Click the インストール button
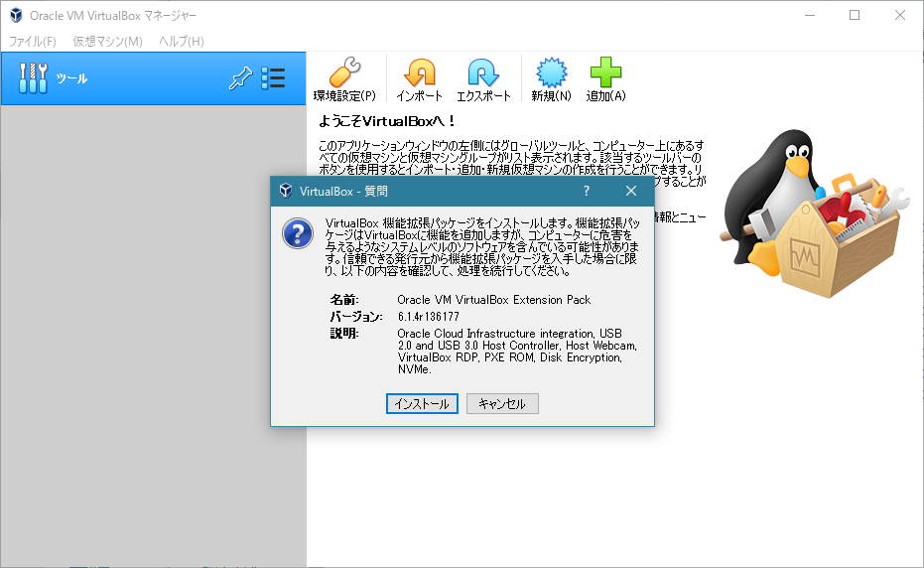The image size is (924, 568). (x=422, y=403)
